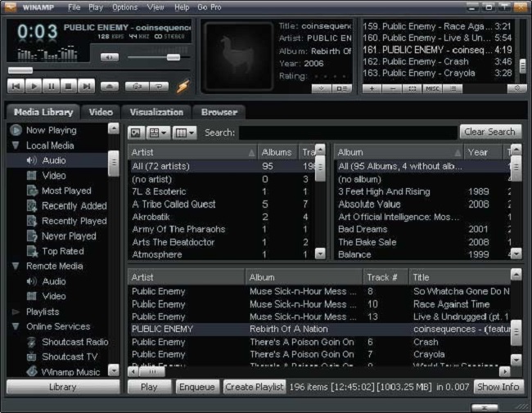532x413 pixels.
Task: Open the Top Rated list
Action: [63, 251]
